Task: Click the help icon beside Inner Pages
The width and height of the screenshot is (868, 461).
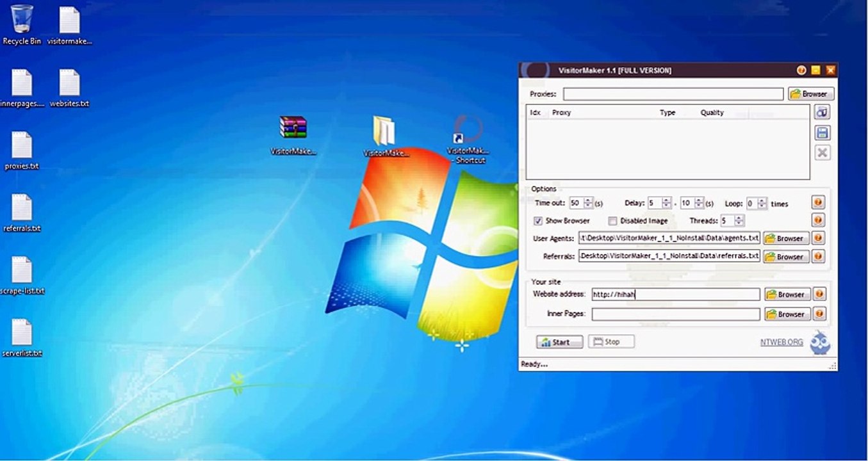Action: [x=819, y=314]
